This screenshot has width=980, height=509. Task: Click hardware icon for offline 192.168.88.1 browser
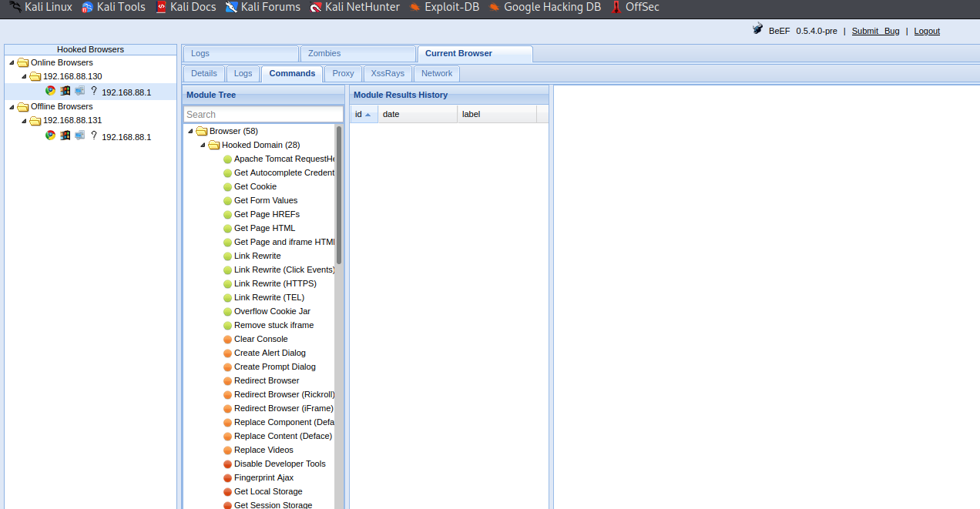[x=79, y=136]
